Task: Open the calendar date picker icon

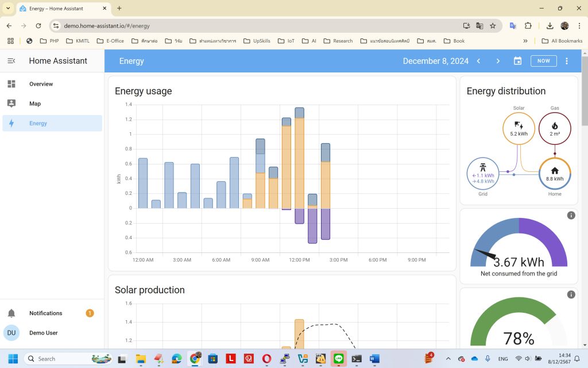Action: pyautogui.click(x=517, y=61)
